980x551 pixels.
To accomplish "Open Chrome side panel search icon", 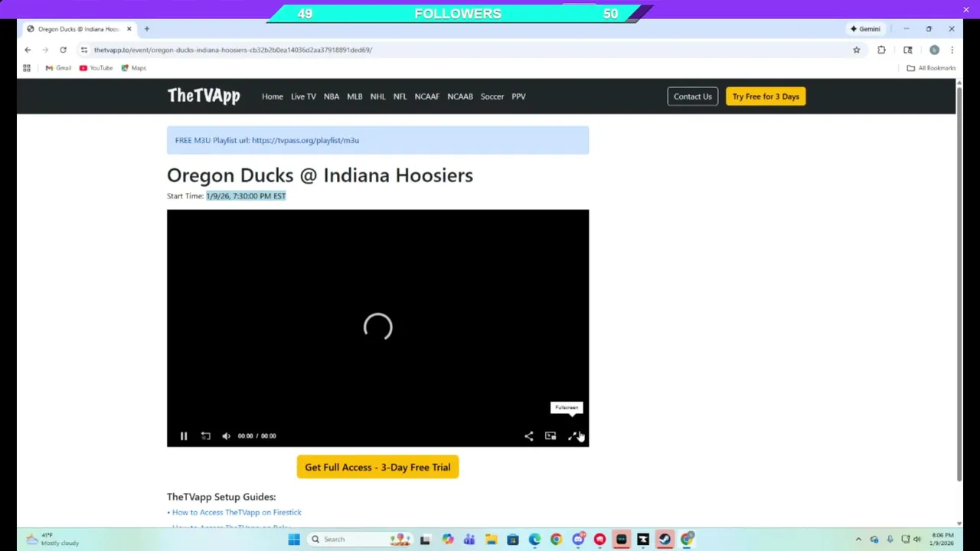I will click(908, 50).
